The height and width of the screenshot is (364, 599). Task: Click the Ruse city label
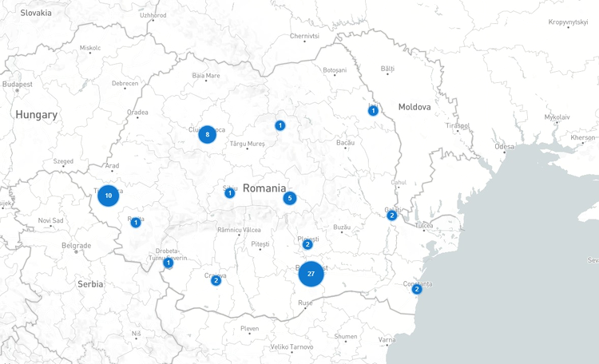[305, 303]
